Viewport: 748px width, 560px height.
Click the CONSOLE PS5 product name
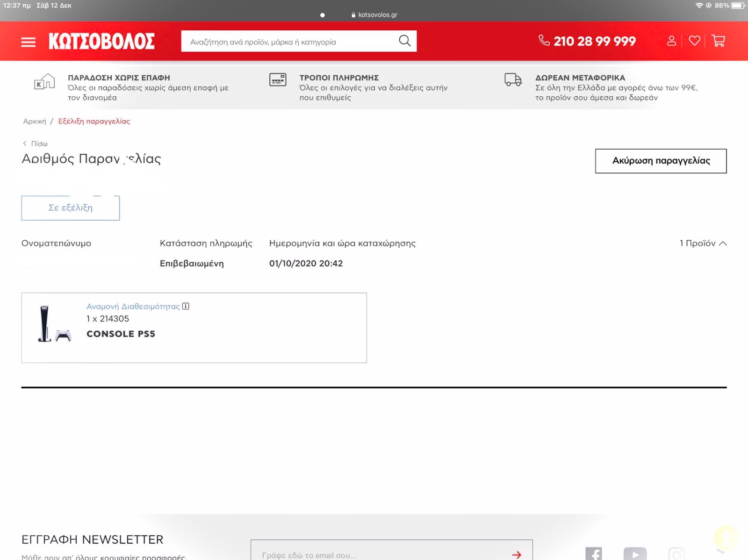tap(121, 334)
